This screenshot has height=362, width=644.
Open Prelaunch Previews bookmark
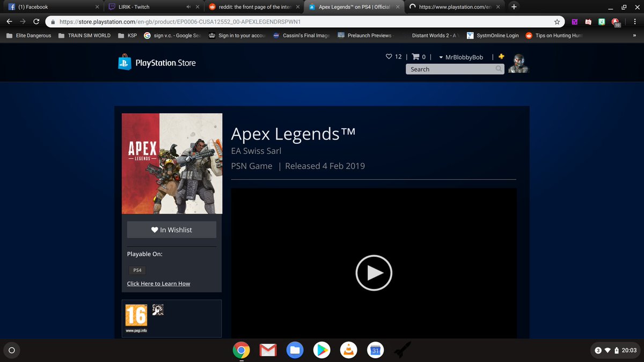click(x=367, y=35)
